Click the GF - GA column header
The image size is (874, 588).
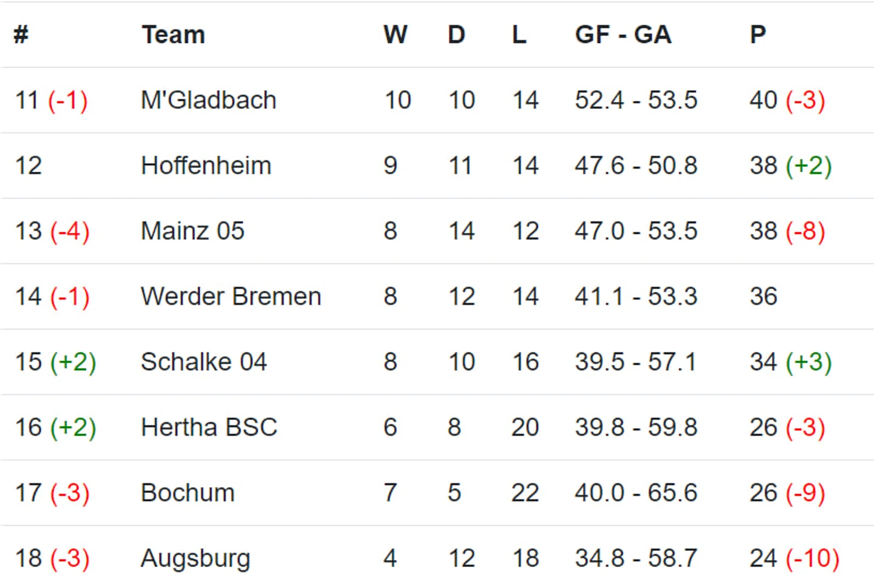click(623, 35)
